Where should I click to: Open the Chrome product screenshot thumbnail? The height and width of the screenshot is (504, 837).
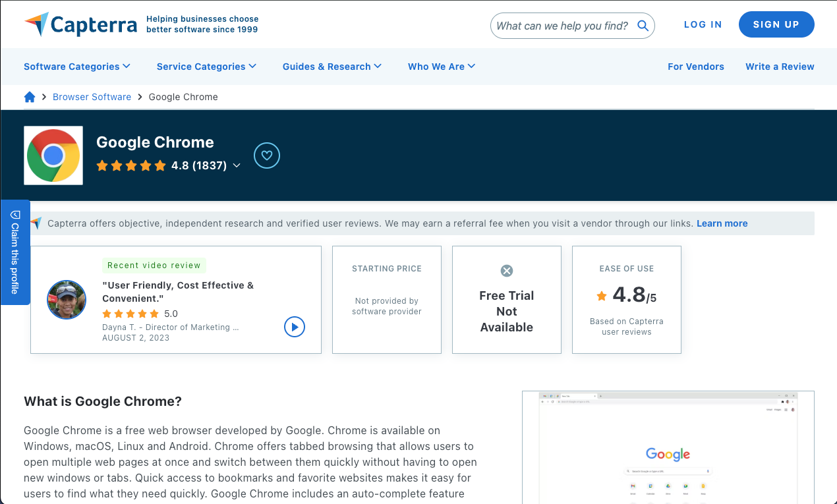[668, 447]
